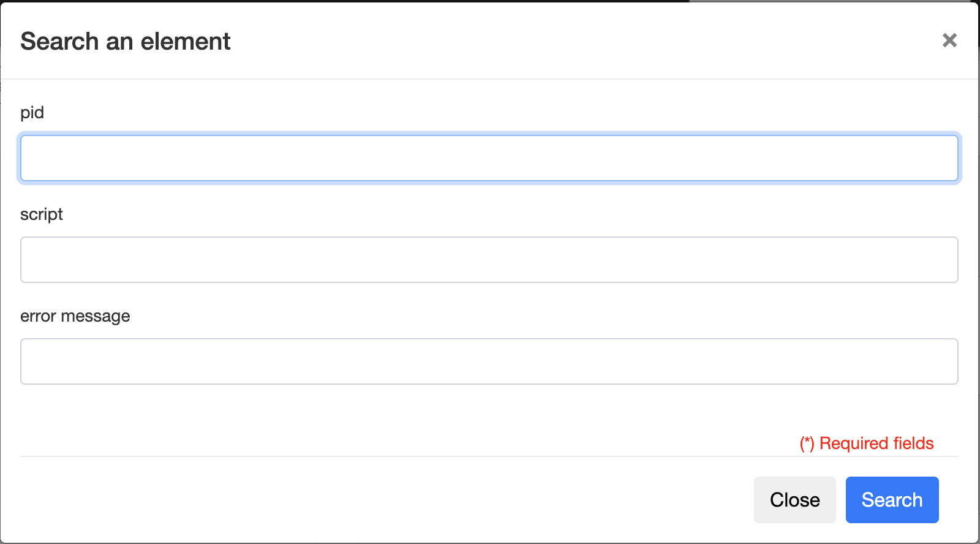This screenshot has height=544, width=980.
Task: Focus the script text box
Action: (489, 260)
